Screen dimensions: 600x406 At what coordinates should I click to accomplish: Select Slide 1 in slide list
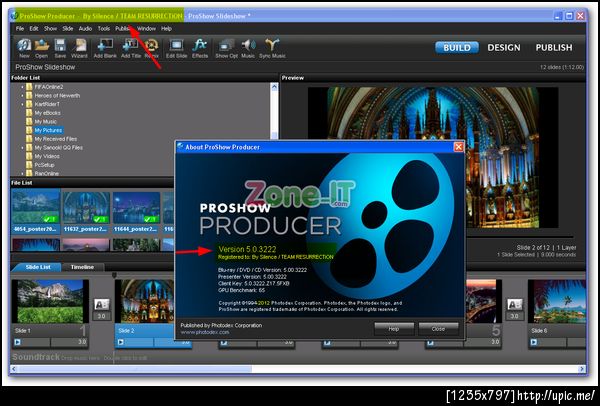point(50,314)
